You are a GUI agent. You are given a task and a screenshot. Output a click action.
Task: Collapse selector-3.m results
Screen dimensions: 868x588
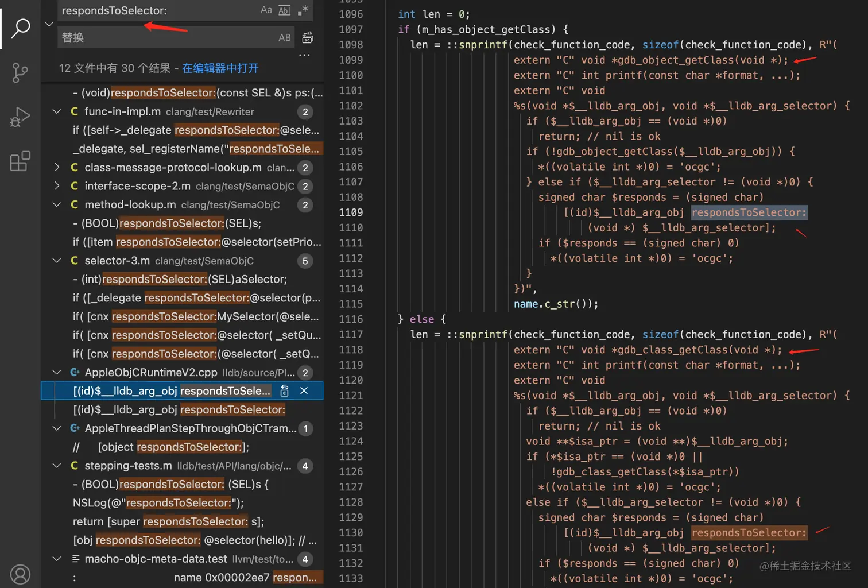[x=57, y=261]
